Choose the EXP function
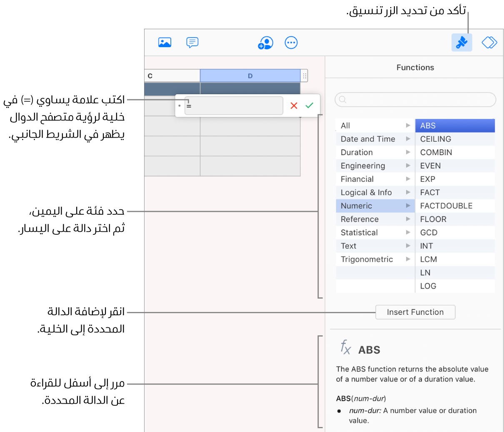Screen dimensions: 504x432 (455, 179)
